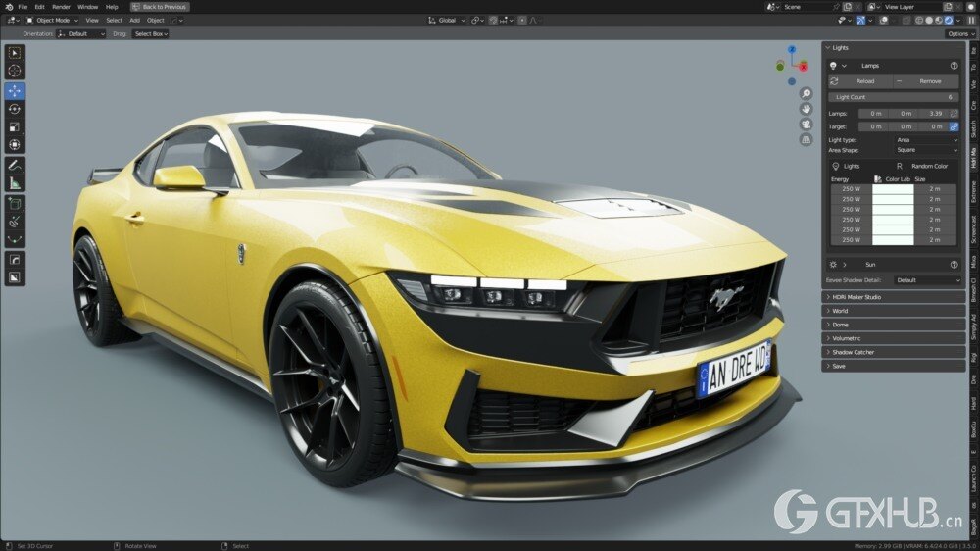Enable wireframe viewport shading
The height and width of the screenshot is (551, 980).
click(919, 20)
